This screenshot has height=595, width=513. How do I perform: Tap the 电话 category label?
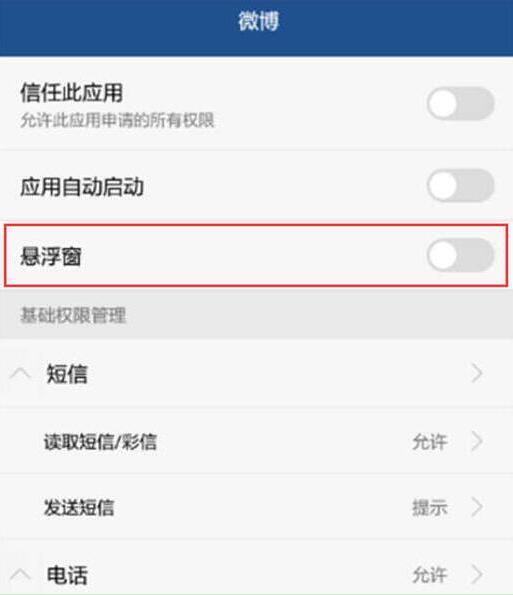[67, 575]
